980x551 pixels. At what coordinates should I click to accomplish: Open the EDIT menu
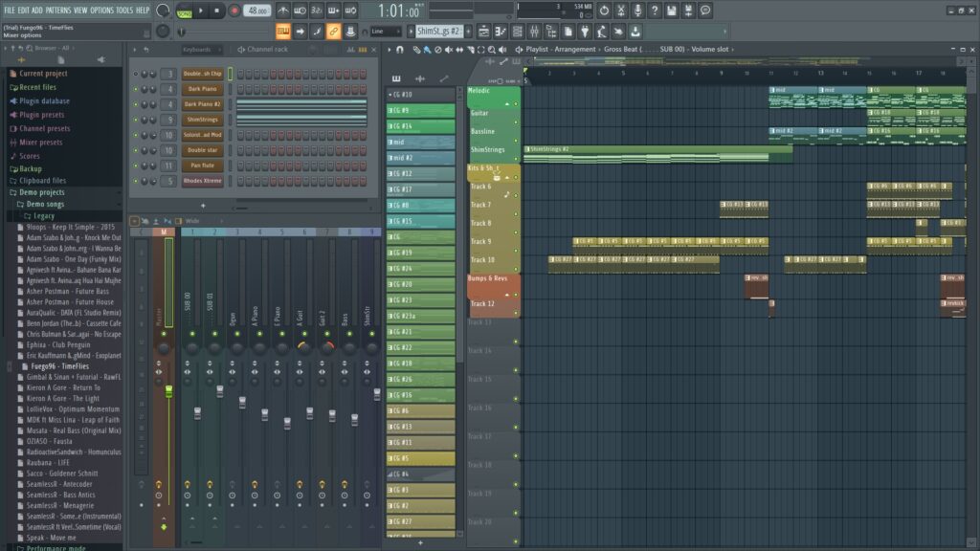[24, 11]
